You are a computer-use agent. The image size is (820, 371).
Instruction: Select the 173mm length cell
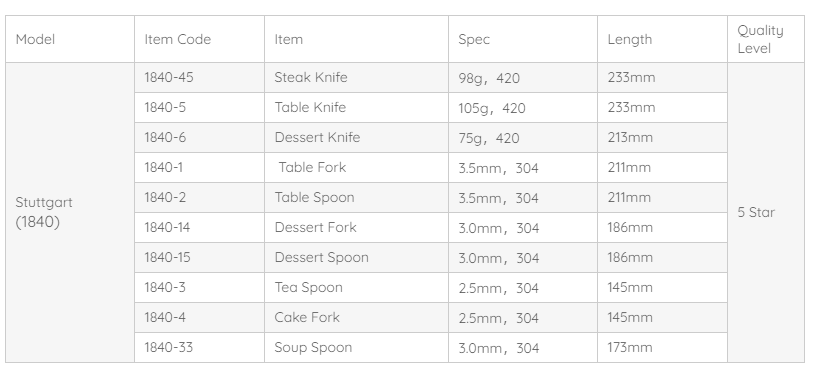click(662, 347)
